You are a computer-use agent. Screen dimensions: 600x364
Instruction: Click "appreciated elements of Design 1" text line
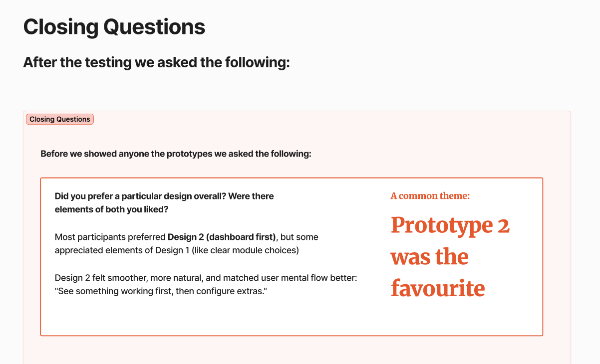click(121, 250)
